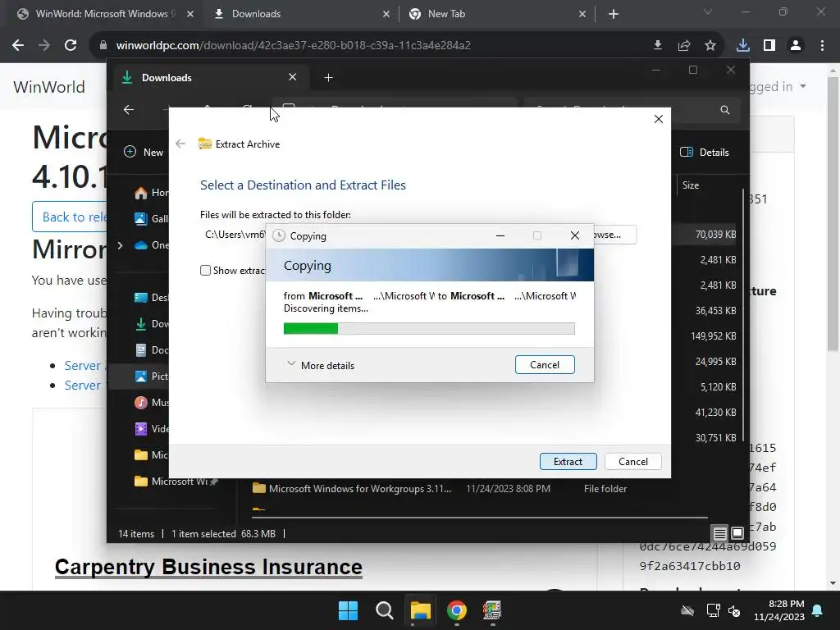Go back in File Explorer
Image resolution: width=840 pixels, height=630 pixels.
(129, 110)
